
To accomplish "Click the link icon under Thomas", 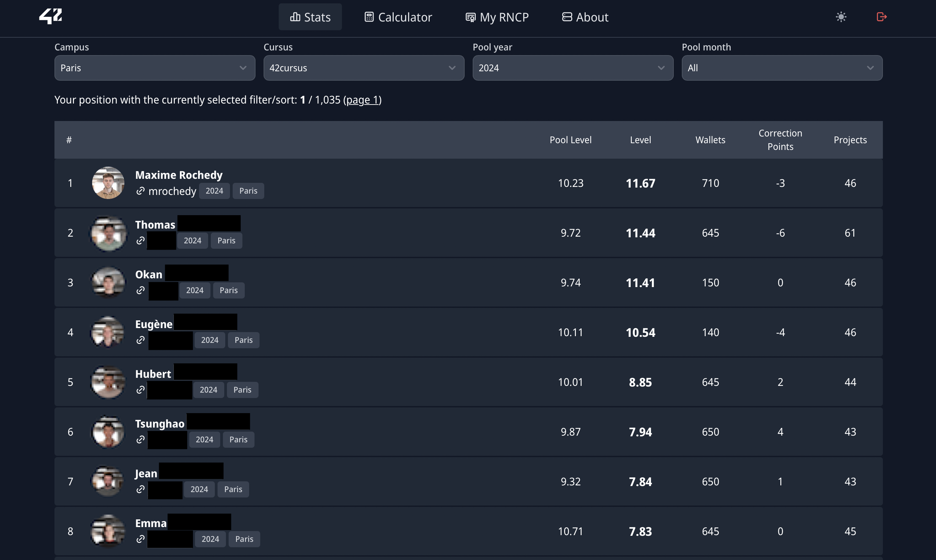I will click(141, 241).
